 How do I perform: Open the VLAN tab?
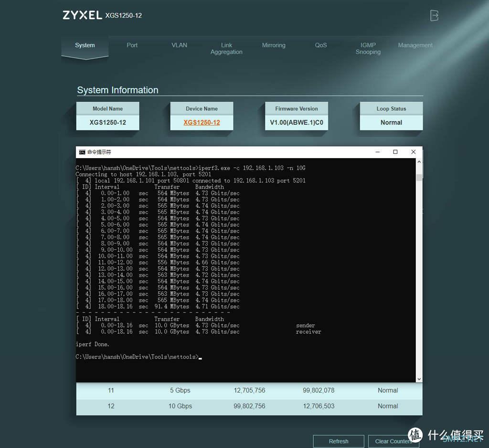(x=180, y=45)
